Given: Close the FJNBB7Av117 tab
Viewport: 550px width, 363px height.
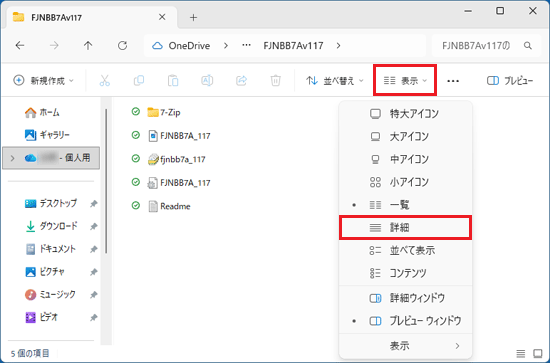Looking at the screenshot, I should click(x=162, y=17).
